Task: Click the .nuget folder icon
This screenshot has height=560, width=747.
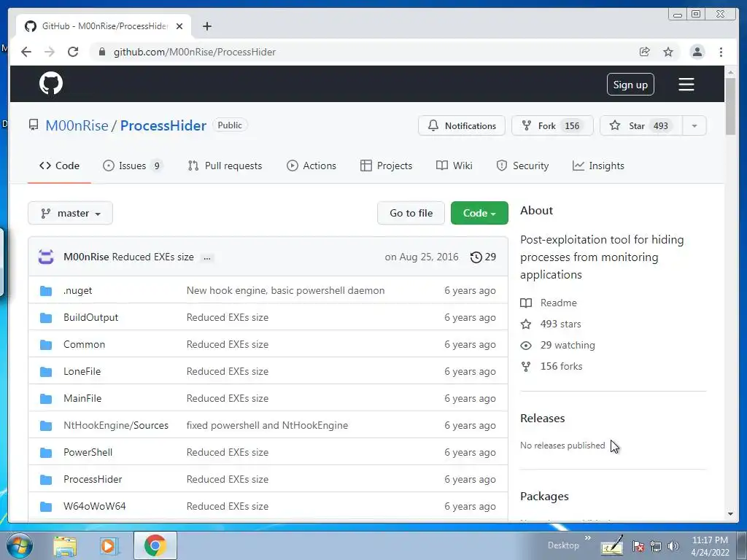Action: point(46,290)
